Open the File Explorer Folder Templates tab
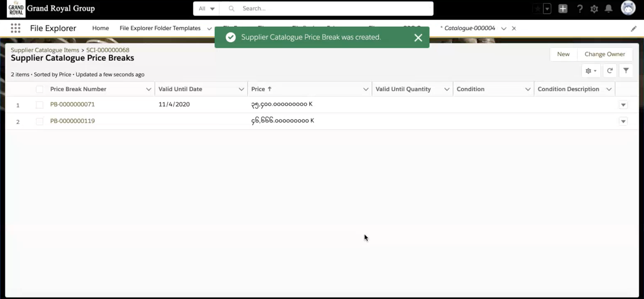Image resolution: width=644 pixels, height=299 pixels. 160,28
